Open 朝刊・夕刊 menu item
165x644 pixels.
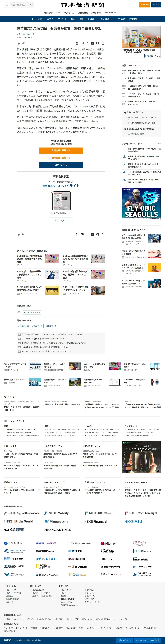click(48, 13)
